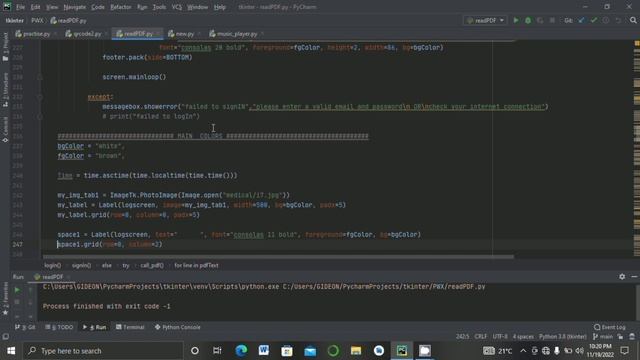Open the Terminal tool window
Viewport: 640px width, 360px height.
pyautogui.click(x=130, y=327)
